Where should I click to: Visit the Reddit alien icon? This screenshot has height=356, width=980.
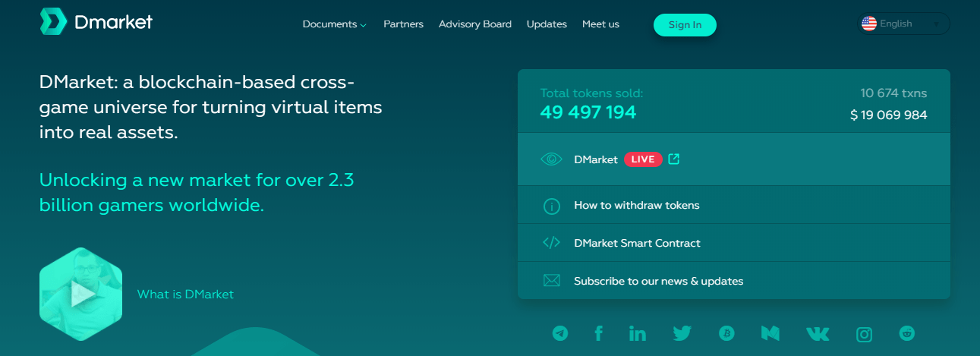click(x=907, y=333)
